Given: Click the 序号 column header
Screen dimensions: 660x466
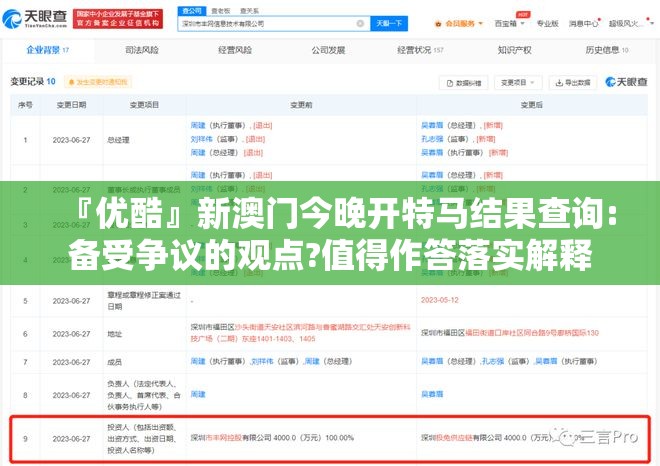Looking at the screenshot, I should coord(25,105).
